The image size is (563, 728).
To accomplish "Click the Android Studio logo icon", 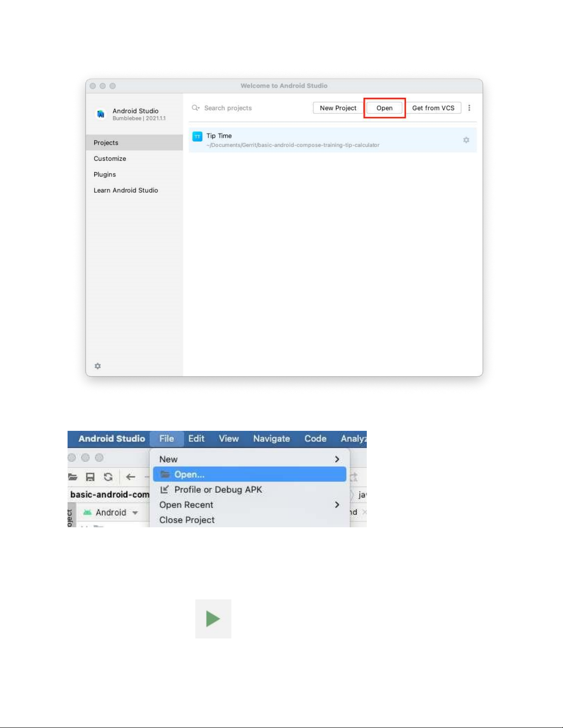I will [101, 114].
